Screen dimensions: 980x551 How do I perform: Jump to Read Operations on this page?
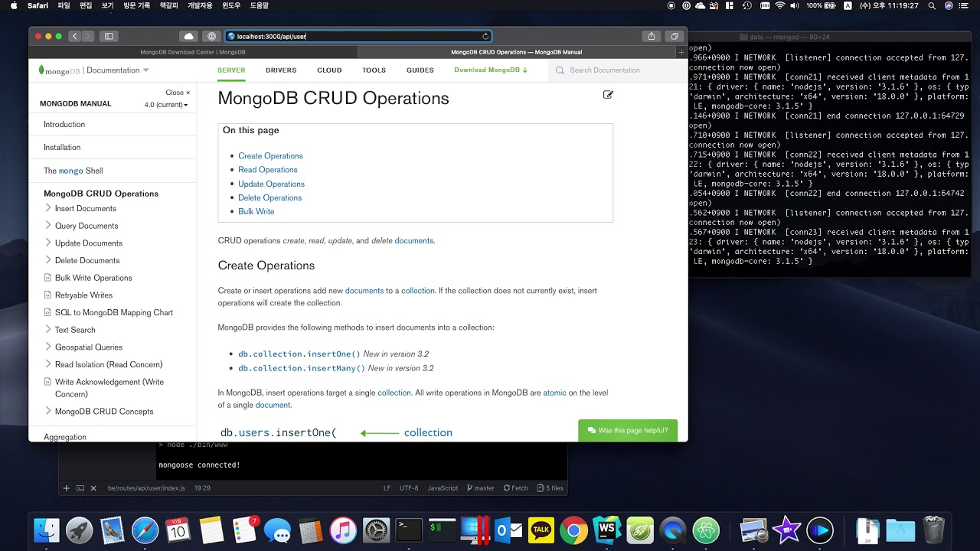[x=268, y=170]
